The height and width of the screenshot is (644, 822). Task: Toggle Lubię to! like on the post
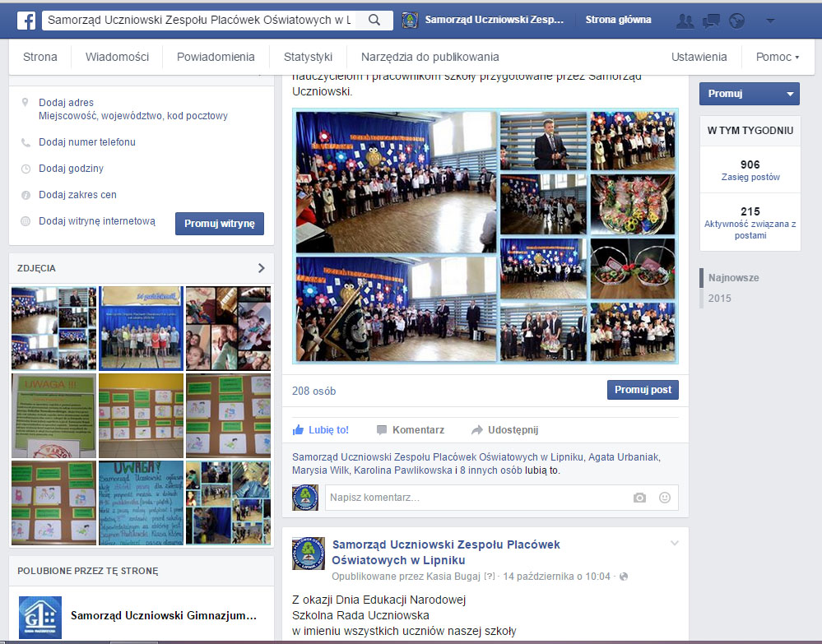point(321,430)
